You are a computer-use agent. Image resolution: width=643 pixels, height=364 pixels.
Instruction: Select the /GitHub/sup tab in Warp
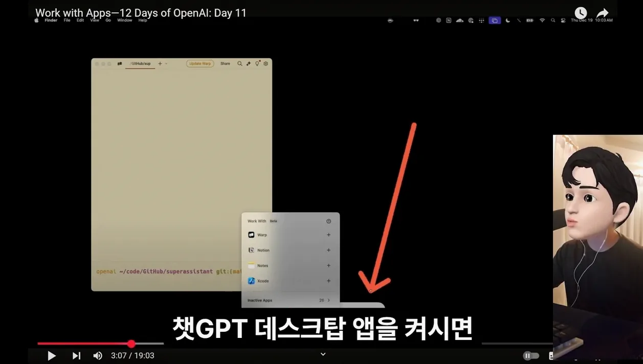140,64
